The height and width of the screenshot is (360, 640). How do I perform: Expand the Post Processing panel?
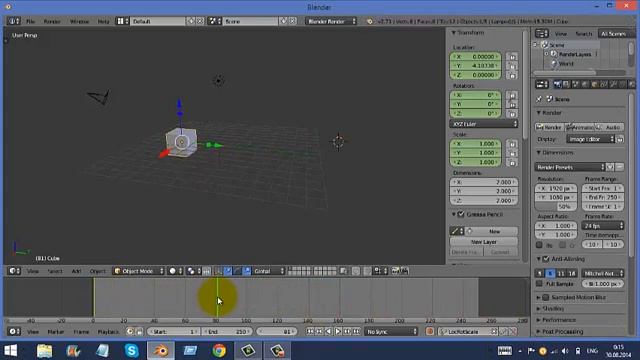[538, 331]
